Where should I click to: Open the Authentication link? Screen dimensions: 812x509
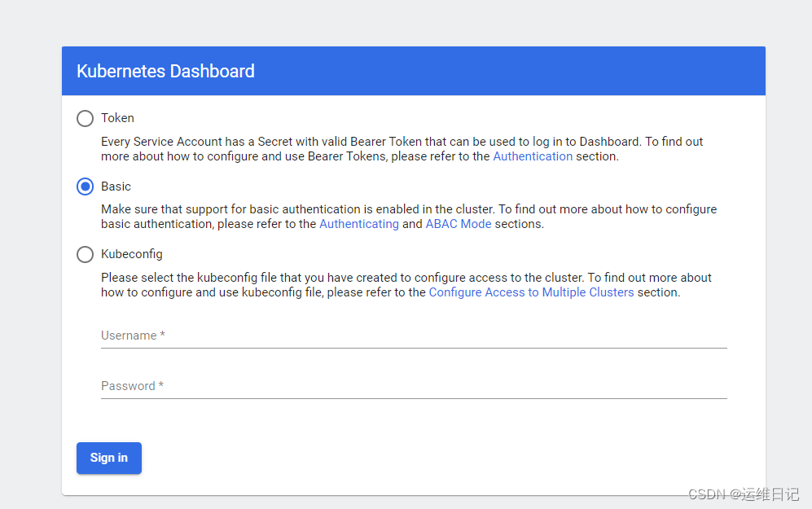pos(533,156)
